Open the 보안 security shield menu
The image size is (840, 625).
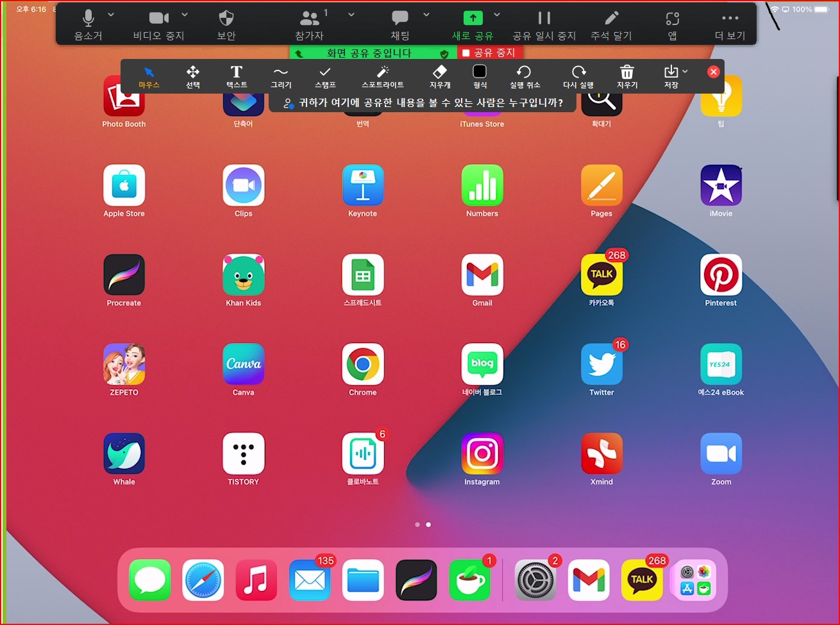pyautogui.click(x=226, y=25)
